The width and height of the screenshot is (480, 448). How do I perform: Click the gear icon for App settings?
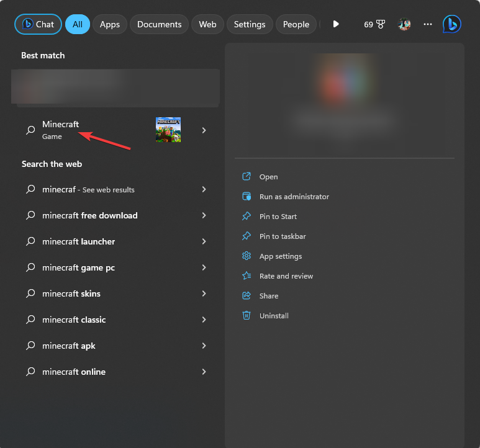pos(247,256)
